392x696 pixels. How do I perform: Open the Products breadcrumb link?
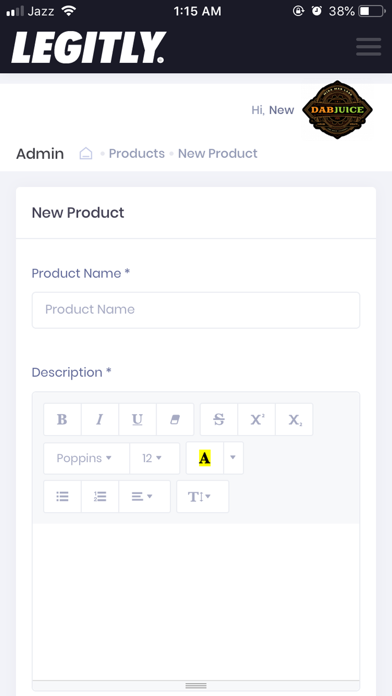click(x=137, y=154)
